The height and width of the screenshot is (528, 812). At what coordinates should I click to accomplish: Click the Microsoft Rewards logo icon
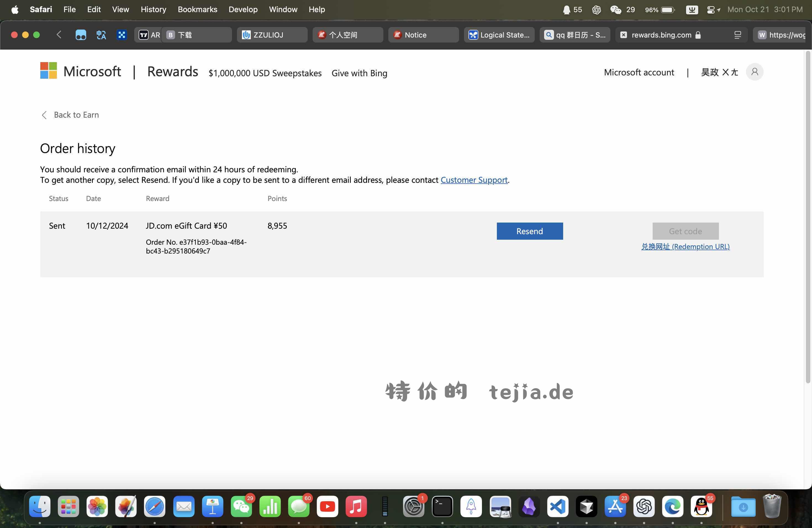pos(49,72)
